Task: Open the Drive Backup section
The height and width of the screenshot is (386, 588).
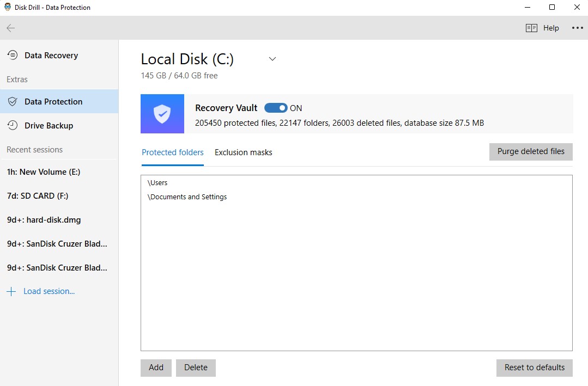Action: 59,126
